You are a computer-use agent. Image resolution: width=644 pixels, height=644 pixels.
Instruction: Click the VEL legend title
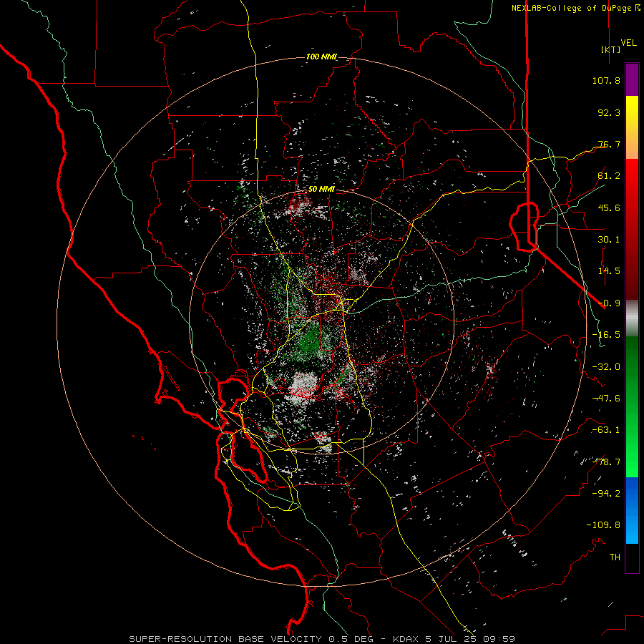(x=628, y=42)
